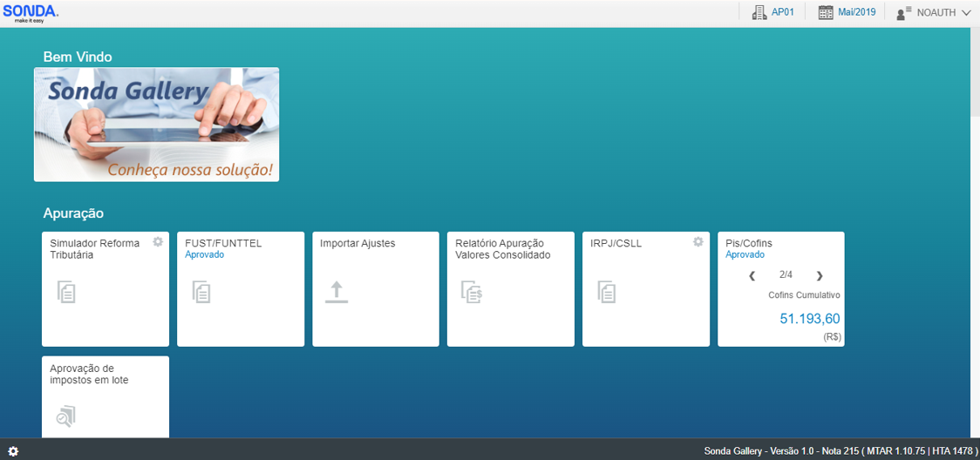The image size is (980, 460).
Task: Click search documents icon in Aprovação tile
Action: [65, 416]
